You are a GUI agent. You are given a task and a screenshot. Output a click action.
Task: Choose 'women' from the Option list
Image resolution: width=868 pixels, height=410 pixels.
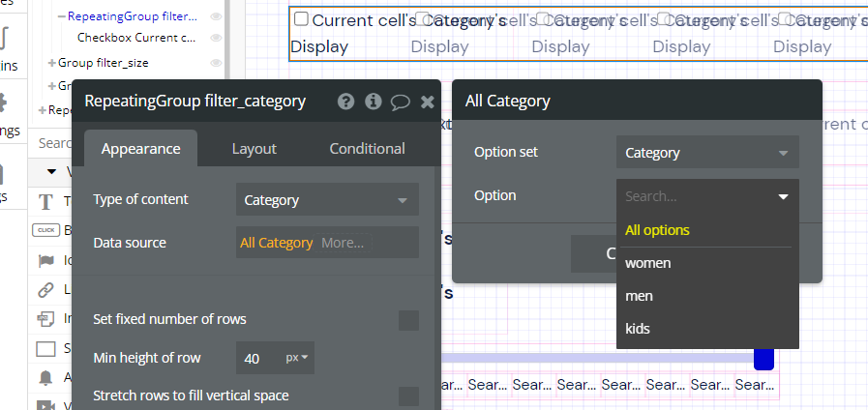pos(648,263)
